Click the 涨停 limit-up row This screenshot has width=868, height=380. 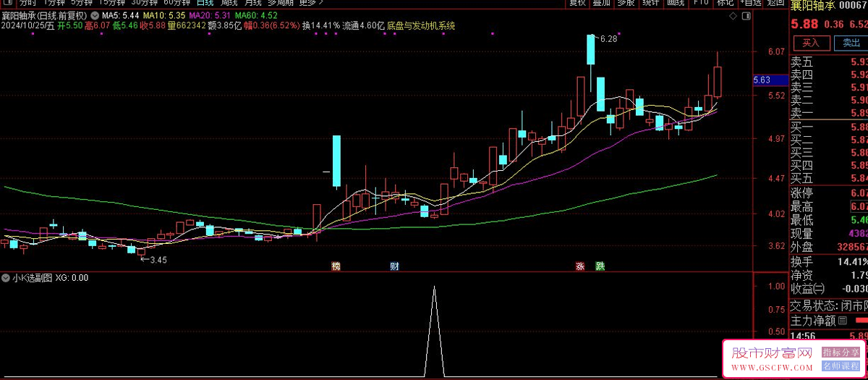tap(829, 193)
